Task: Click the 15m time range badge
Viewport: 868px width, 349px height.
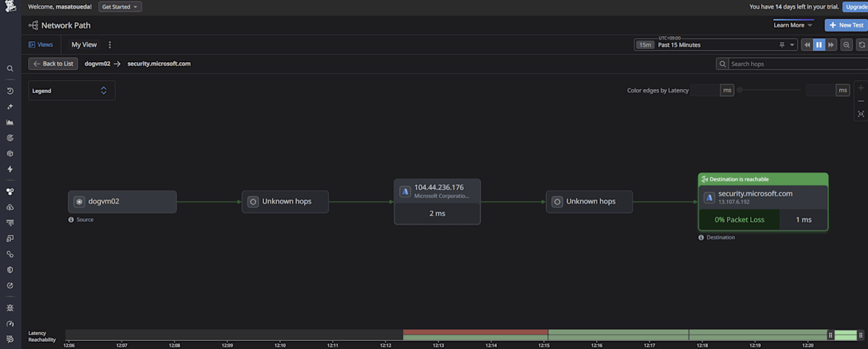Action: [644, 45]
